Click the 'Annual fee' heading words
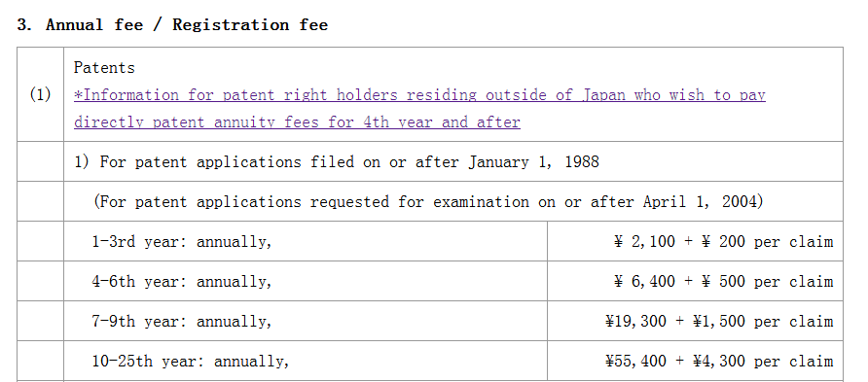The width and height of the screenshot is (868, 382). [94, 25]
